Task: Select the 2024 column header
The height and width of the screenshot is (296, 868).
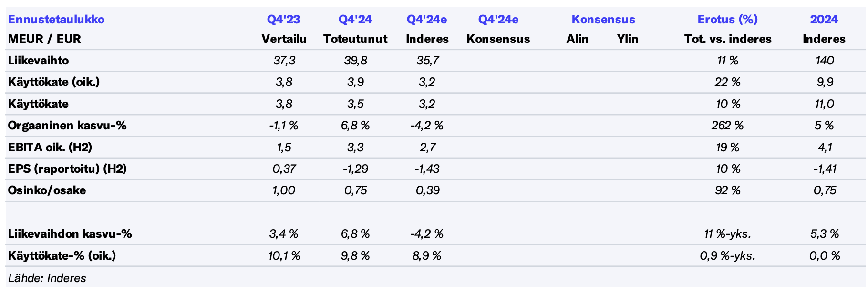Action: click(x=824, y=20)
